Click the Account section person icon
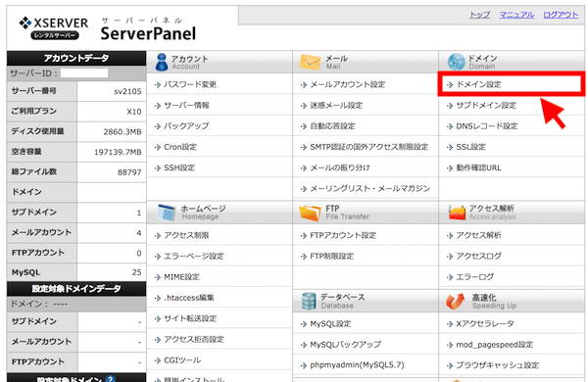The width and height of the screenshot is (588, 382). (162, 62)
